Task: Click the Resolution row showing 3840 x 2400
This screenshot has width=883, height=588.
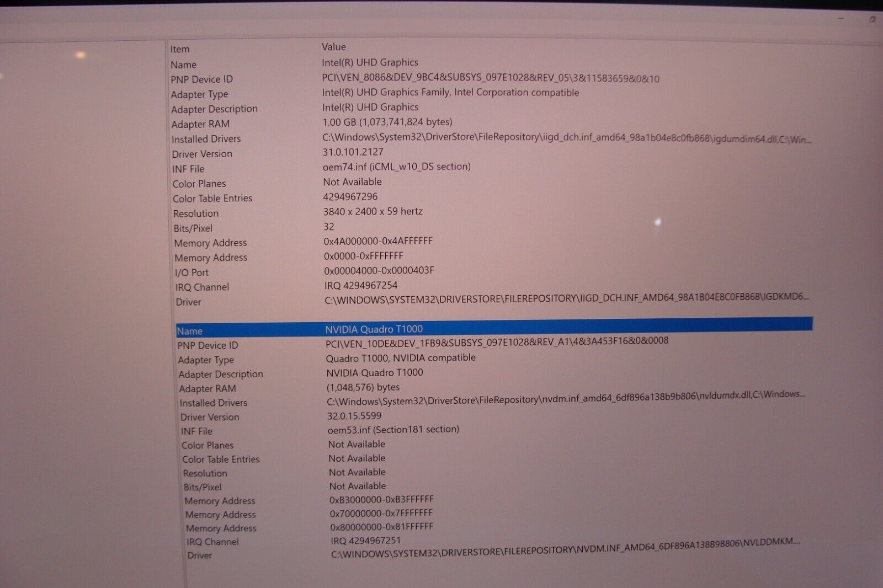Action: tap(331, 212)
